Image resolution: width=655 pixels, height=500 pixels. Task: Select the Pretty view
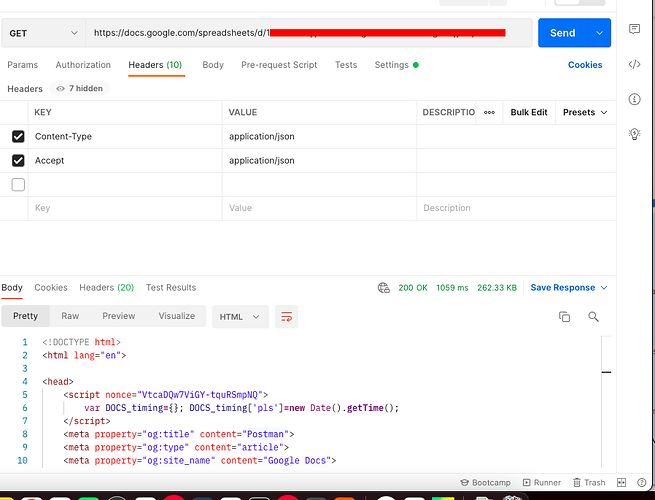point(25,316)
